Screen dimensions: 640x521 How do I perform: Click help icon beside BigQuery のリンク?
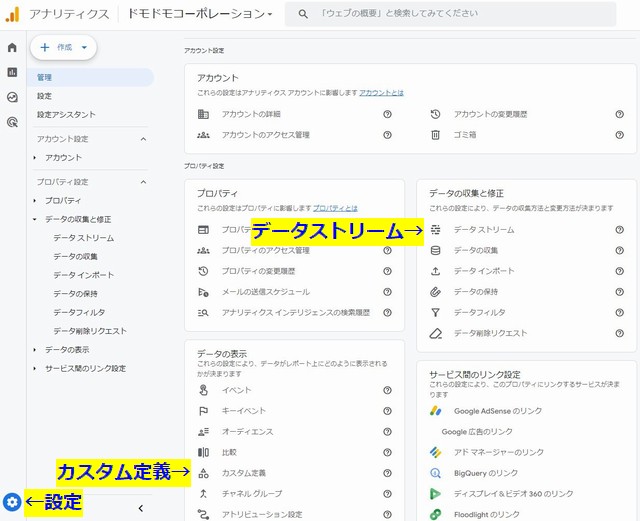pyautogui.click(x=619, y=473)
